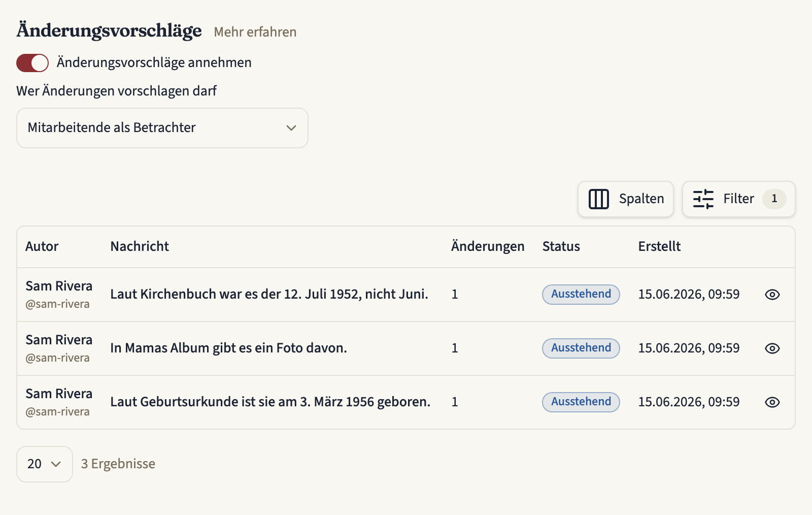The width and height of the screenshot is (812, 515).
Task: Open the Mehr erfahren link
Action: (x=255, y=32)
